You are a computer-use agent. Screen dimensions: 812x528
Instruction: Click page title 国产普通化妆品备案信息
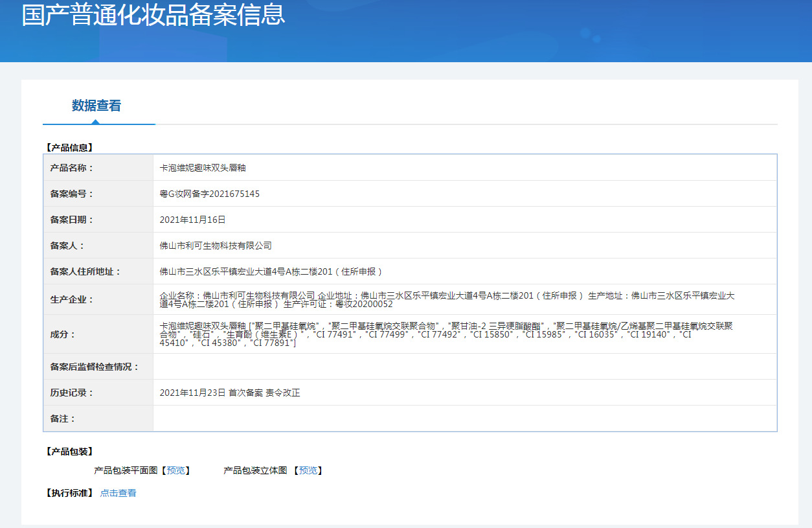(x=153, y=14)
